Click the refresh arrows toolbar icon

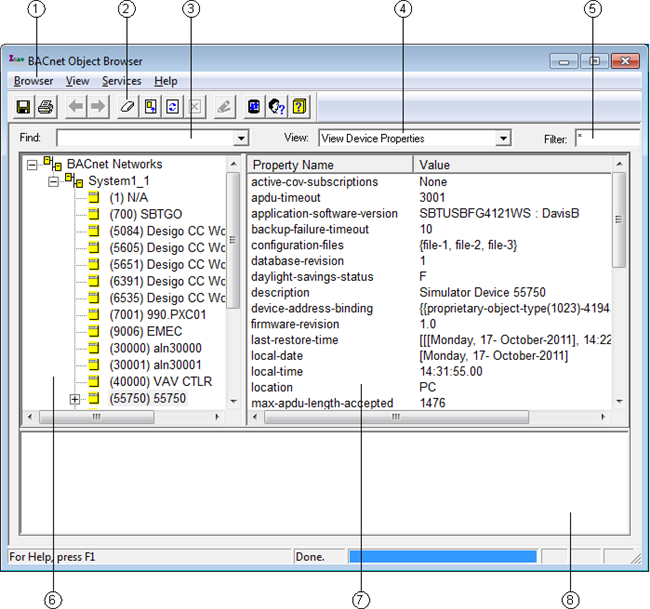click(172, 106)
